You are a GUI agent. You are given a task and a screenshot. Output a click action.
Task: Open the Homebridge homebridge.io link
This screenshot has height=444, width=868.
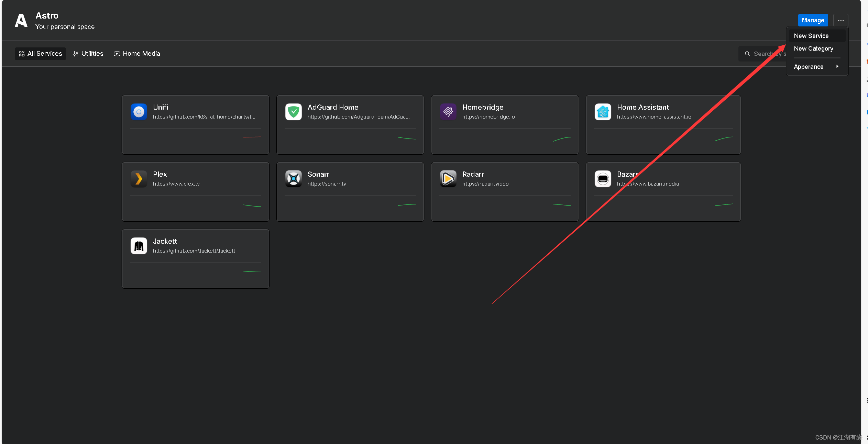pos(488,117)
